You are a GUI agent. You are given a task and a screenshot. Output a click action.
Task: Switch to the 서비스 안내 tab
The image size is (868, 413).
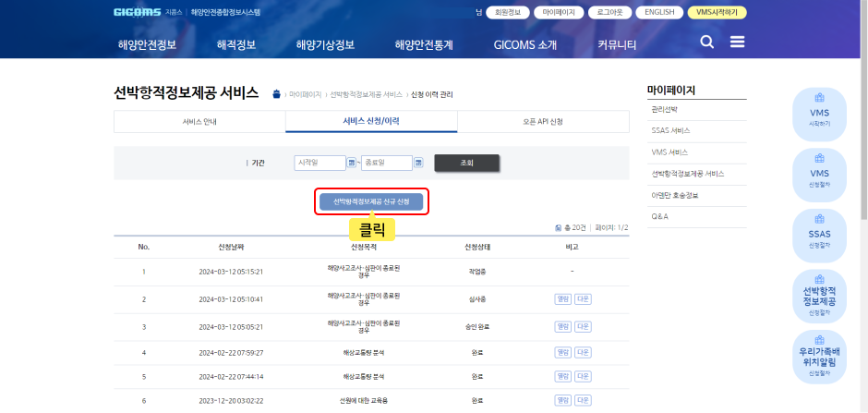click(199, 122)
